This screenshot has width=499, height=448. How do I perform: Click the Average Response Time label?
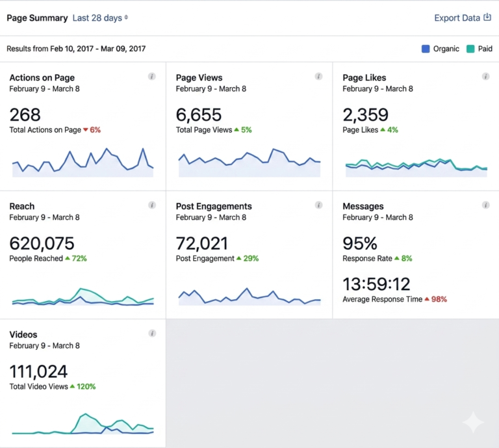383,299
